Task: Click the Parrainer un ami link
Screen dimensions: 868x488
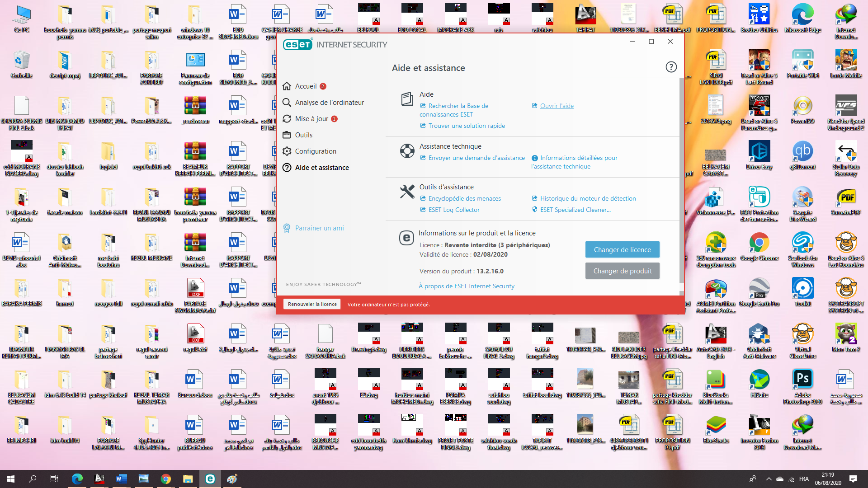Action: click(313, 228)
